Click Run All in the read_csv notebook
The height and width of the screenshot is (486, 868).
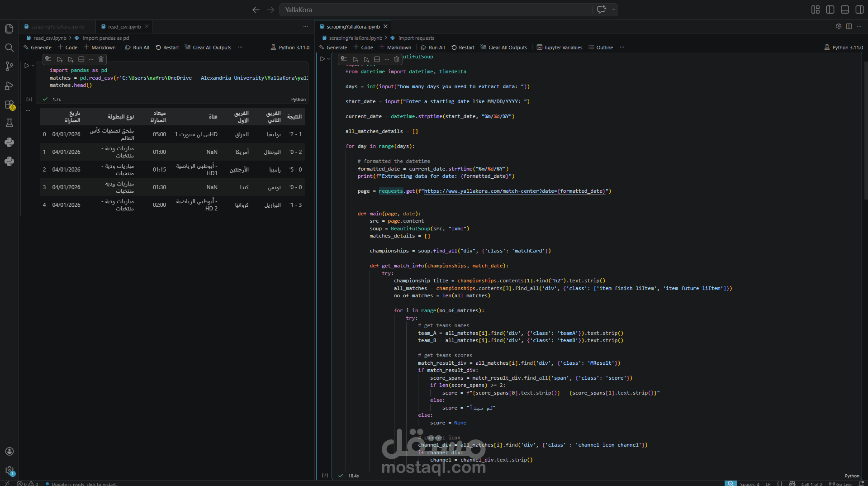(x=137, y=48)
